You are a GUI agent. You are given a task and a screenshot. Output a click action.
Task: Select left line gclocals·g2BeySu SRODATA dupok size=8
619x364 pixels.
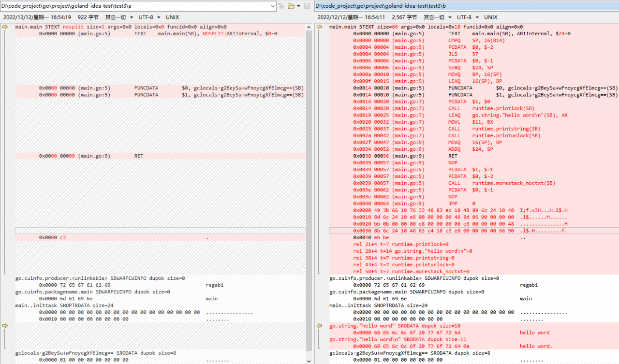click(x=160, y=353)
